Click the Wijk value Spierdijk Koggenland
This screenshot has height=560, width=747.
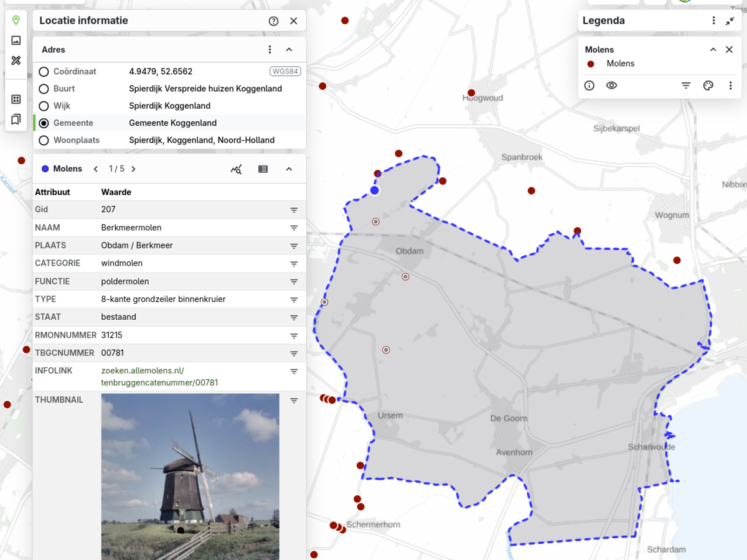click(x=170, y=106)
